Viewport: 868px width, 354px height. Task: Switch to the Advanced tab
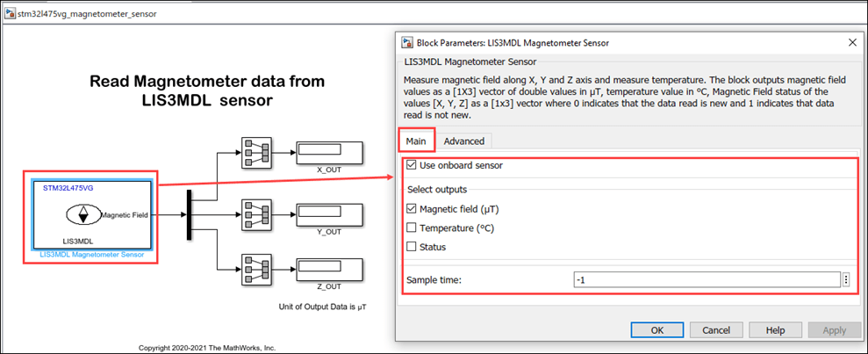click(x=463, y=141)
